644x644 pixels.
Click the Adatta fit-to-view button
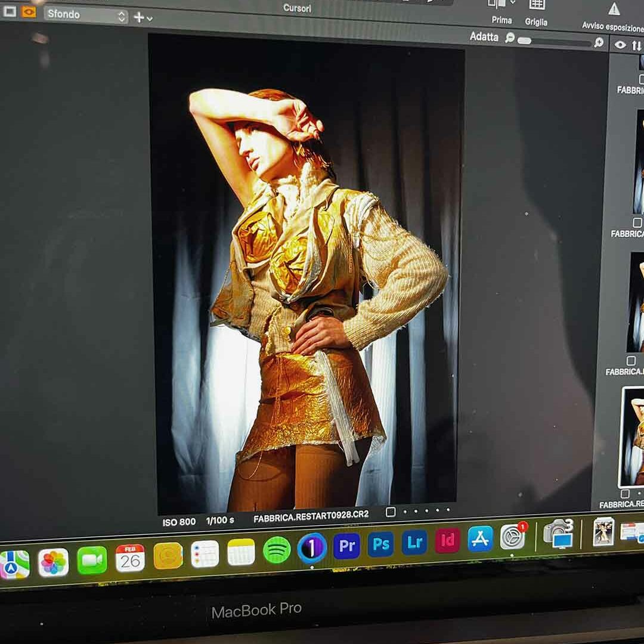click(x=484, y=37)
